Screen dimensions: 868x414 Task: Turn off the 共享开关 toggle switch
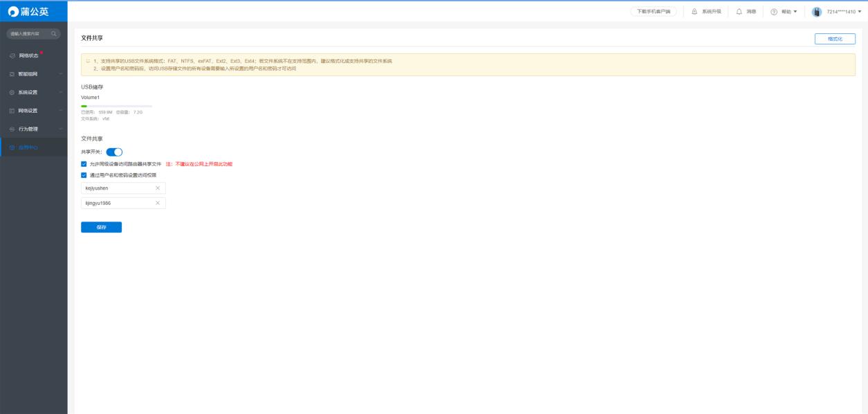(x=114, y=152)
